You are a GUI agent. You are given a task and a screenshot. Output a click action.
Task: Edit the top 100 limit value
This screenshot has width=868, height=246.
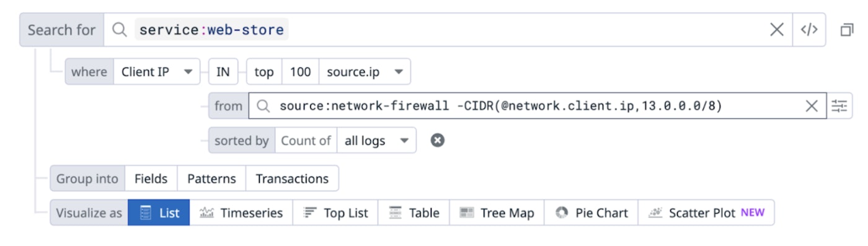pyautogui.click(x=300, y=72)
